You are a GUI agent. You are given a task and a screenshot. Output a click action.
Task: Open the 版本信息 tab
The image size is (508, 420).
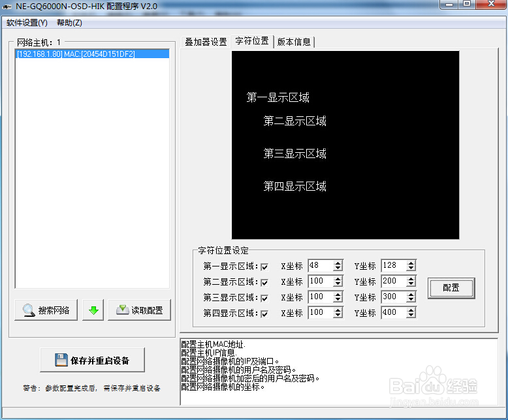click(x=294, y=42)
